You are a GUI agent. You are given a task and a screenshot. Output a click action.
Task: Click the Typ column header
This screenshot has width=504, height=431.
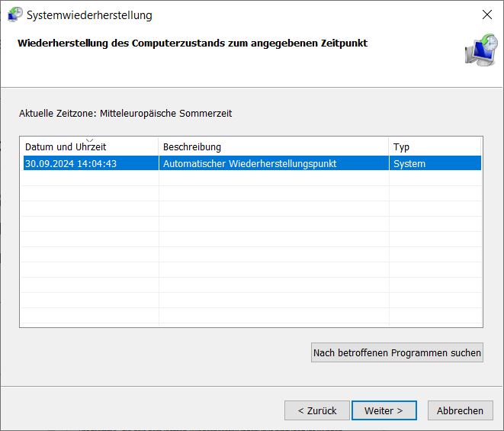(435, 146)
